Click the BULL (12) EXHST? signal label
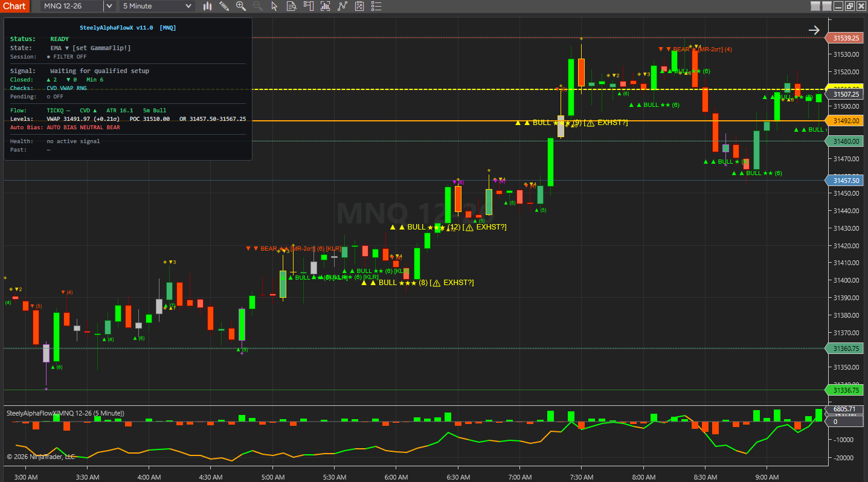Image resolution: width=868 pixels, height=482 pixels. point(448,227)
